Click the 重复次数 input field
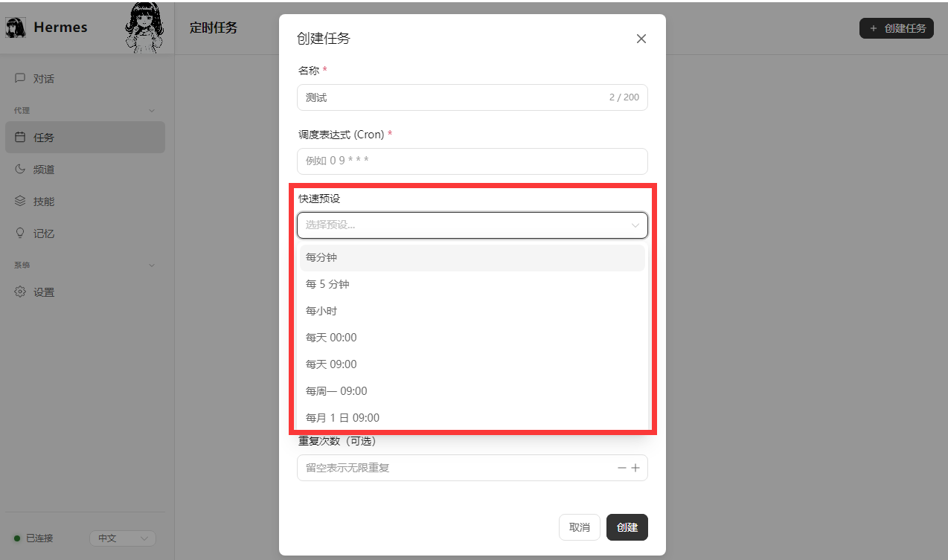 coord(473,468)
